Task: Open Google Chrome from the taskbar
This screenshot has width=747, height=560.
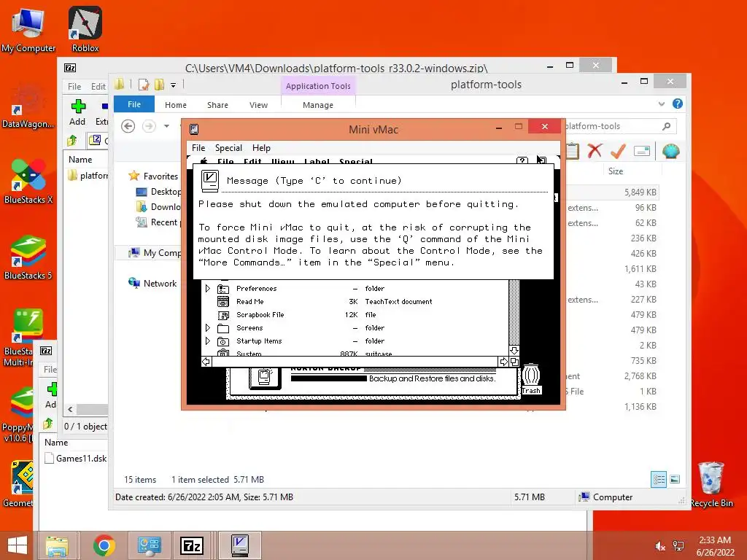Action: (x=104, y=545)
